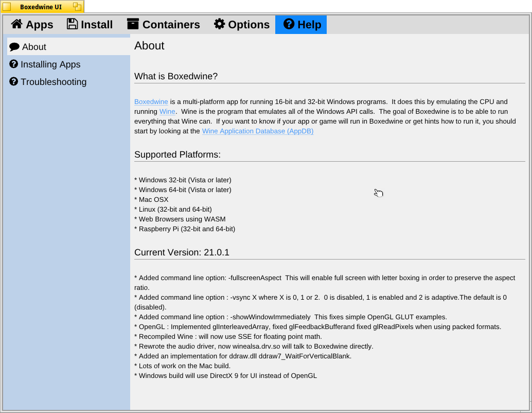Click the Boxedwine UI title bar window icon
The height and width of the screenshot is (413, 532).
(x=7, y=7)
